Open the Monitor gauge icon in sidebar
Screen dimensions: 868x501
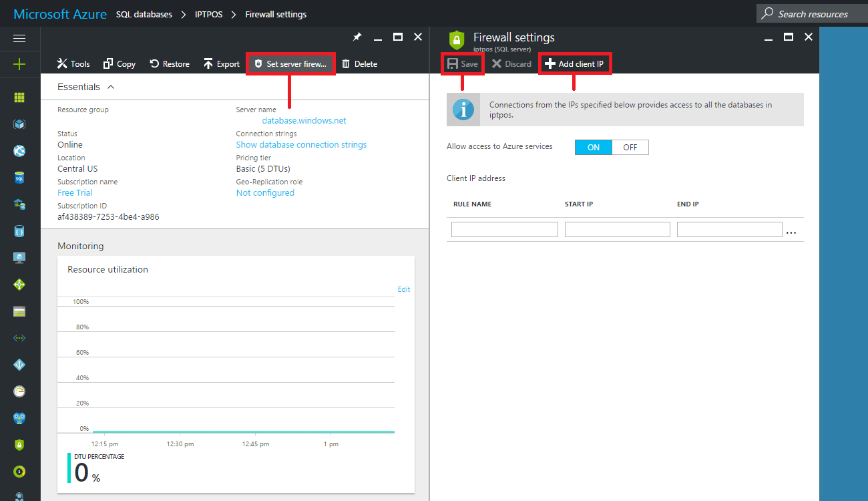pyautogui.click(x=19, y=391)
